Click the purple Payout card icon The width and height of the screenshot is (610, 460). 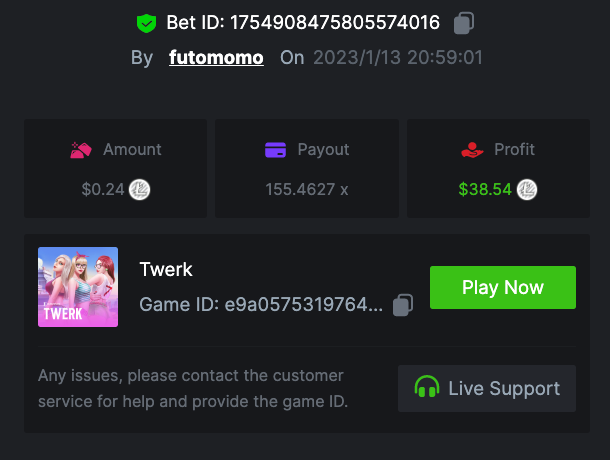pyautogui.click(x=276, y=149)
